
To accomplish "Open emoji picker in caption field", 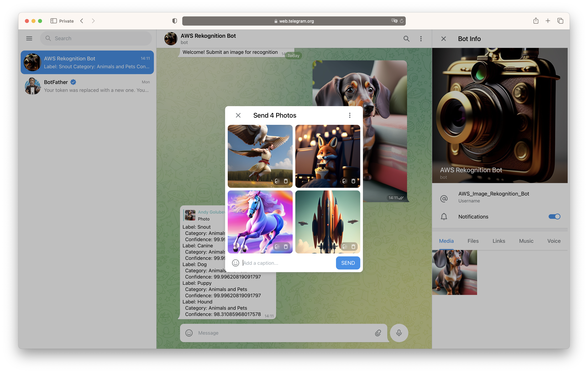I will coord(235,263).
